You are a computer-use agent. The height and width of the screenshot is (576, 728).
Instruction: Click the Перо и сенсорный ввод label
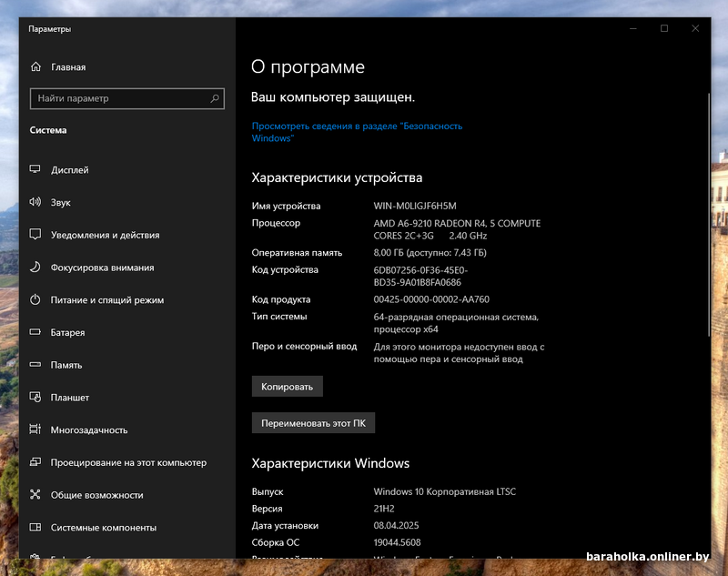tap(304, 347)
